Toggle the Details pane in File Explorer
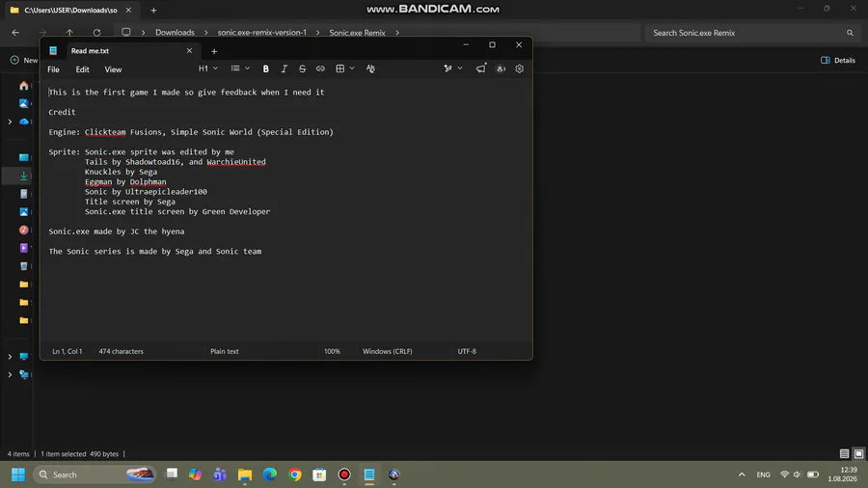This screenshot has width=868, height=488. click(x=838, y=61)
